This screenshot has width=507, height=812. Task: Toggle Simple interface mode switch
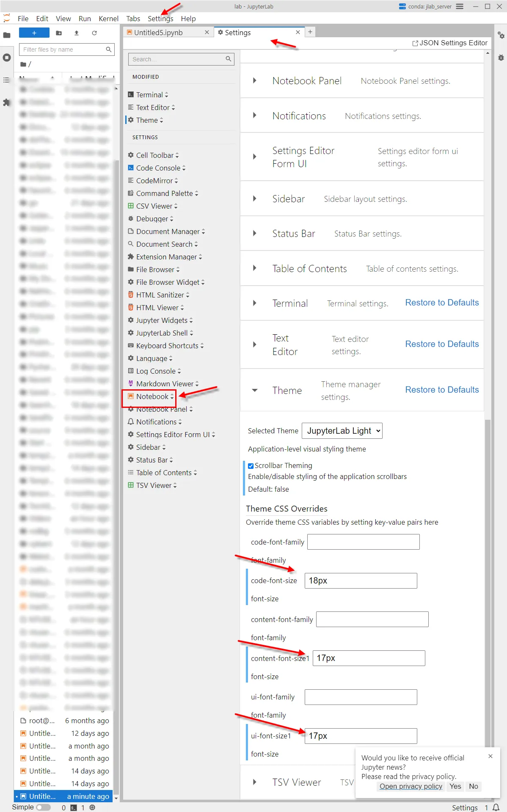(x=43, y=807)
